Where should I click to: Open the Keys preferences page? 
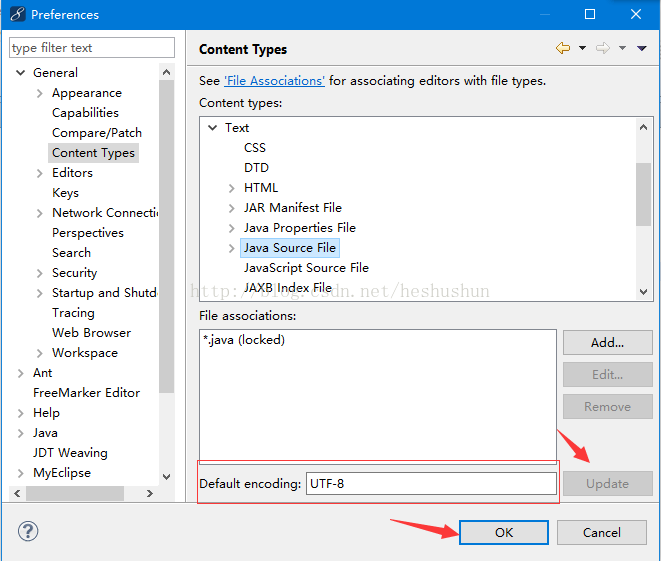click(x=65, y=193)
